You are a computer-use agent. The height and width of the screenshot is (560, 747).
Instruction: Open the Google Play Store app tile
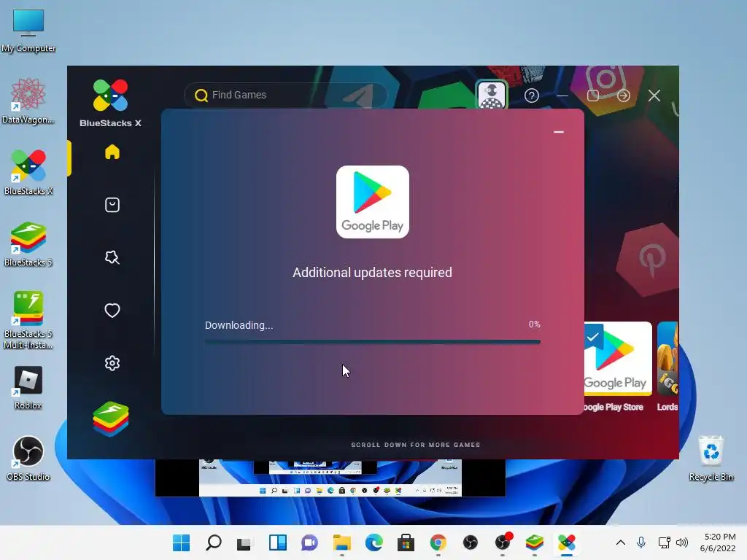tap(617, 367)
